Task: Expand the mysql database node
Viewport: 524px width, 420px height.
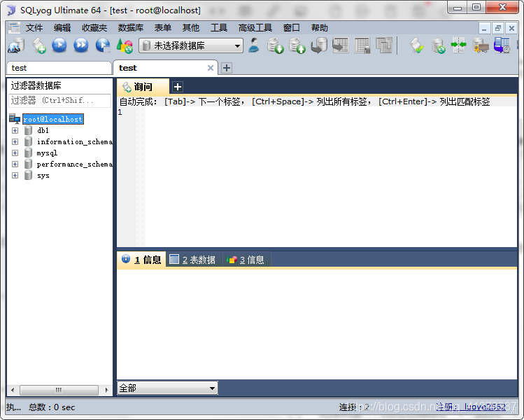Action: click(x=15, y=153)
